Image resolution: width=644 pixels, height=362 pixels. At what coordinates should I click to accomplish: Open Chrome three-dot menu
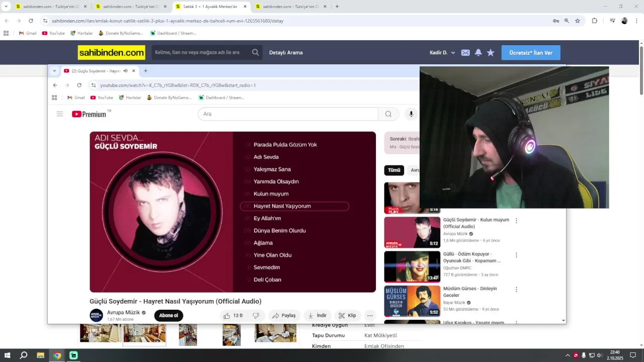636,21
